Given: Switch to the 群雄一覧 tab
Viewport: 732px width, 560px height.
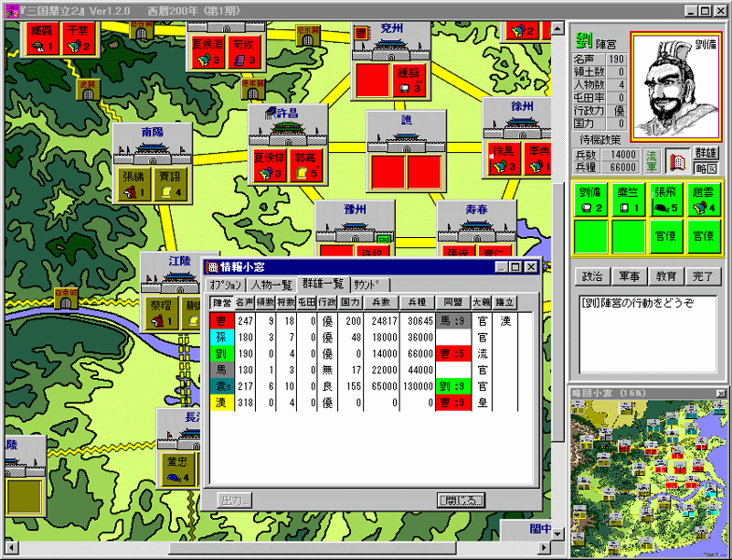Looking at the screenshot, I should (323, 284).
